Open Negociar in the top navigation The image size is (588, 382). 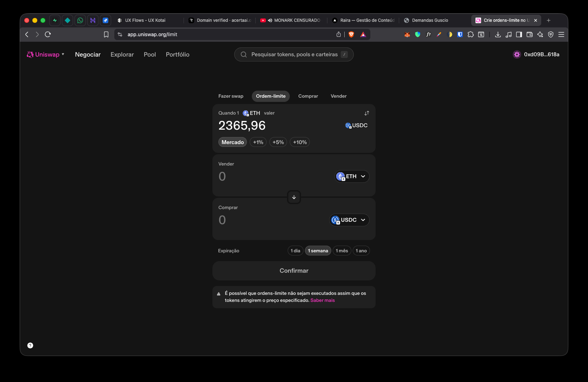point(88,54)
